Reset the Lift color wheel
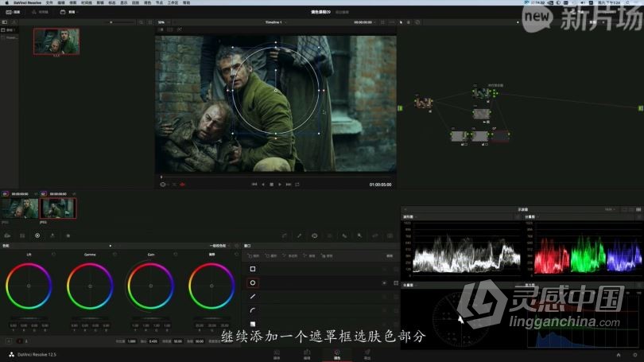Image resolution: width=644 pixels, height=362 pixels. click(54, 255)
